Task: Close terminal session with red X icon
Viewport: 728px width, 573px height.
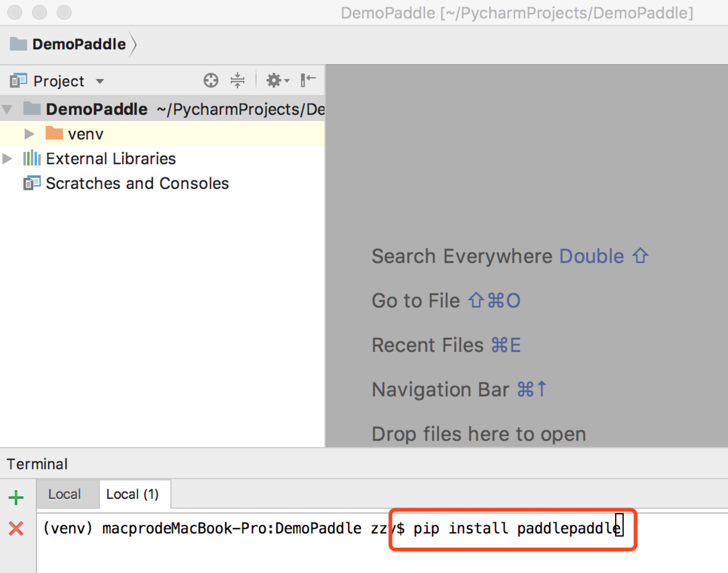Action: (16, 529)
